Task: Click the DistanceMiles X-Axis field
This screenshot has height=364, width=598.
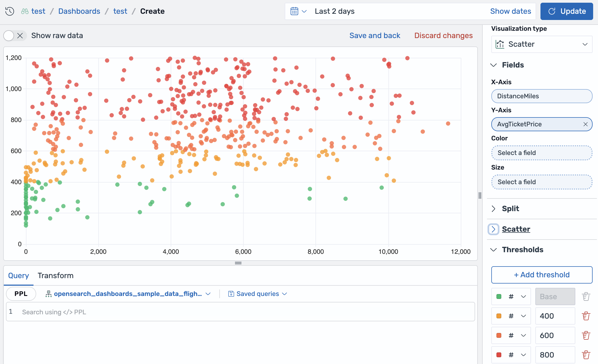Action: pos(542,96)
